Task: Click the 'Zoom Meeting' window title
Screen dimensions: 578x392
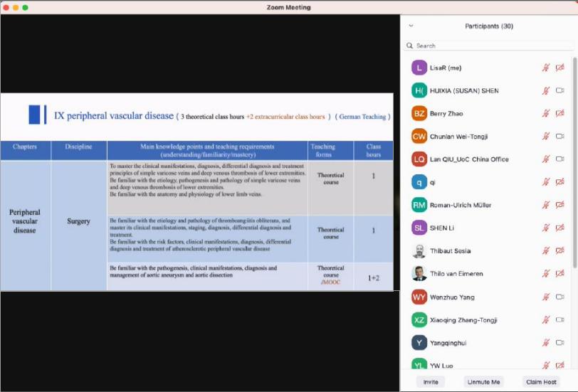Action: 288,7
